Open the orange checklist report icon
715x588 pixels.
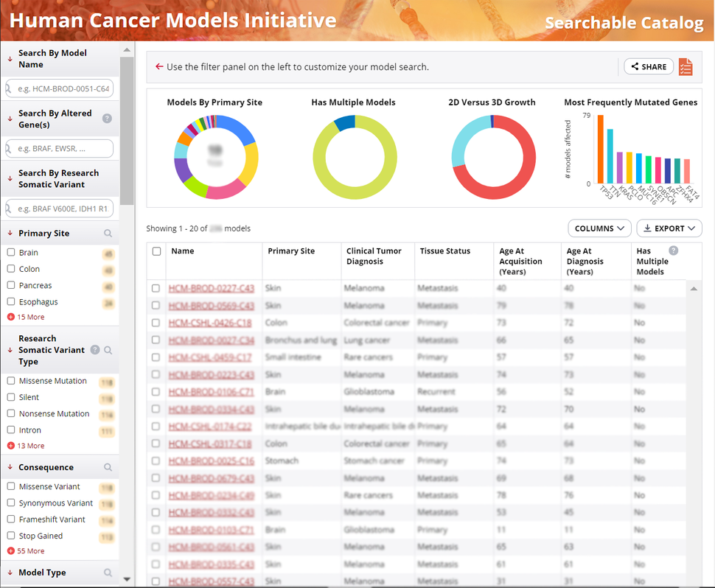686,66
